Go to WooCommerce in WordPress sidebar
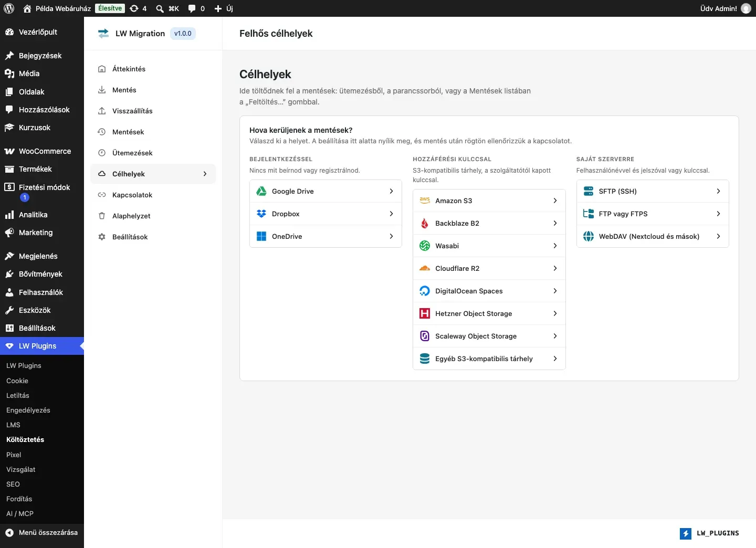The width and height of the screenshot is (756, 548). [42, 151]
